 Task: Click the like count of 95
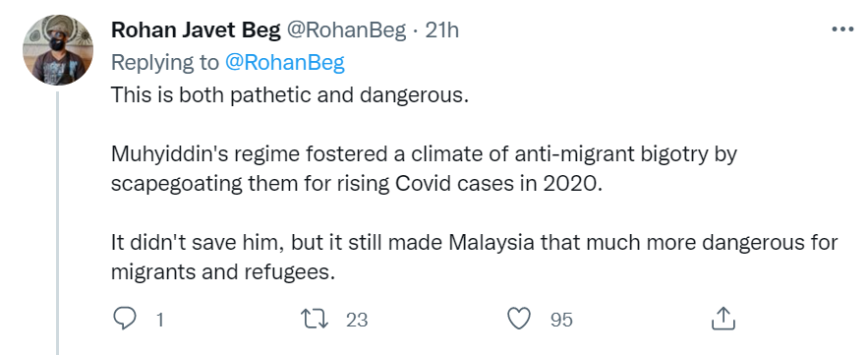(560, 320)
